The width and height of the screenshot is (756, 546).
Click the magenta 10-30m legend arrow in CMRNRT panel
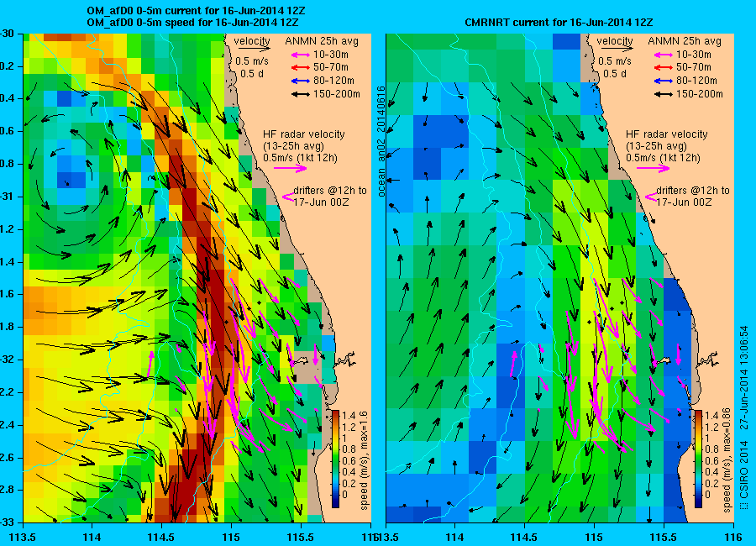(664, 55)
